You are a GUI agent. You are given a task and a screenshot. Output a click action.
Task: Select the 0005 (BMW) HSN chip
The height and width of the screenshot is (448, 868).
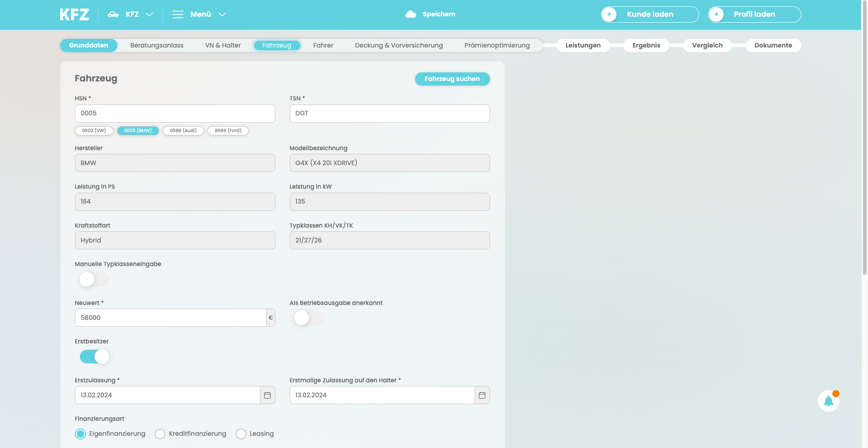coord(138,130)
